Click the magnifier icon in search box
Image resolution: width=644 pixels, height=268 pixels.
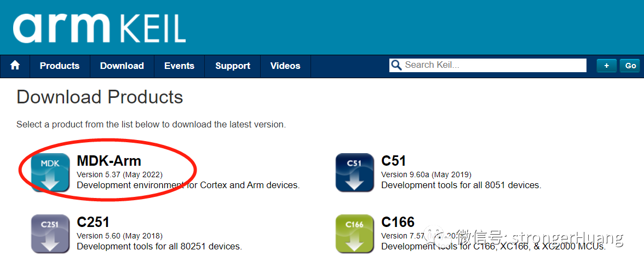point(396,65)
